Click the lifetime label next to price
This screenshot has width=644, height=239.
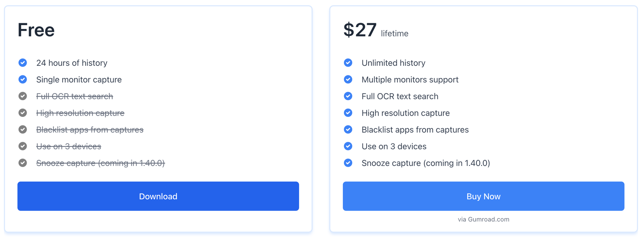tap(394, 33)
